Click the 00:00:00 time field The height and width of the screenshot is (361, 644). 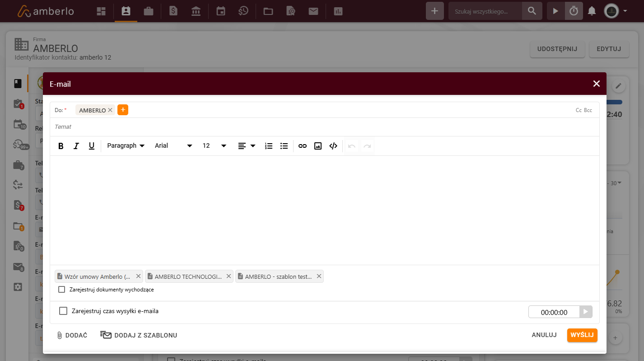554,312
